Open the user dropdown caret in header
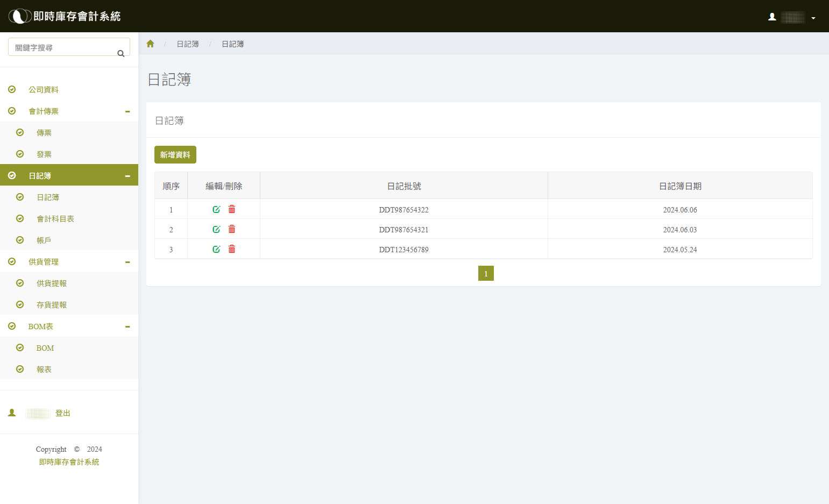The width and height of the screenshot is (829, 504). coord(813,18)
